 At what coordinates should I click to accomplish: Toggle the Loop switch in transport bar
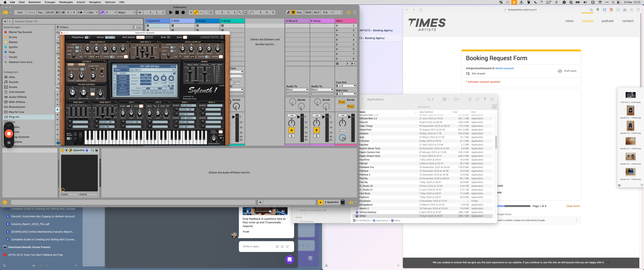coord(245,12)
